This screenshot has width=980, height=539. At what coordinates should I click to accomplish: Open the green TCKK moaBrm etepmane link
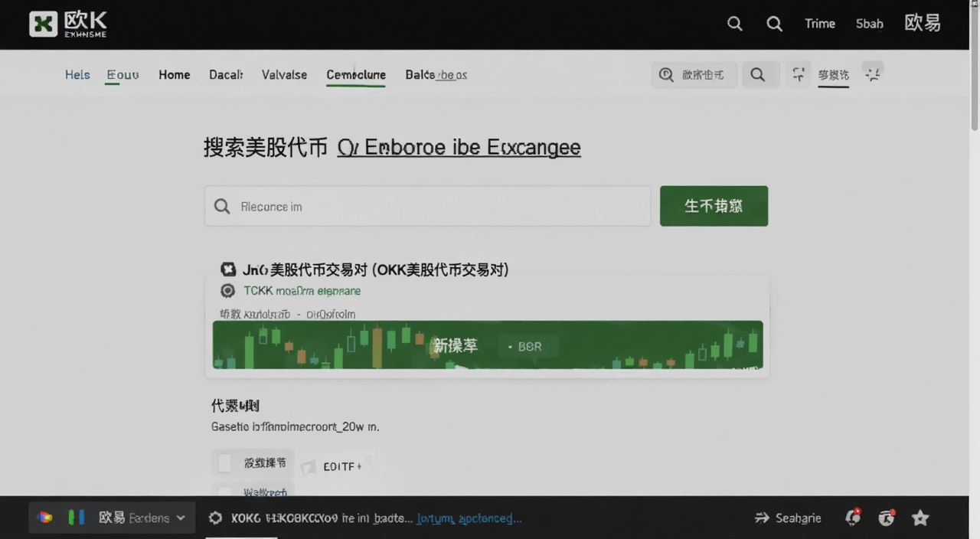pos(302,291)
